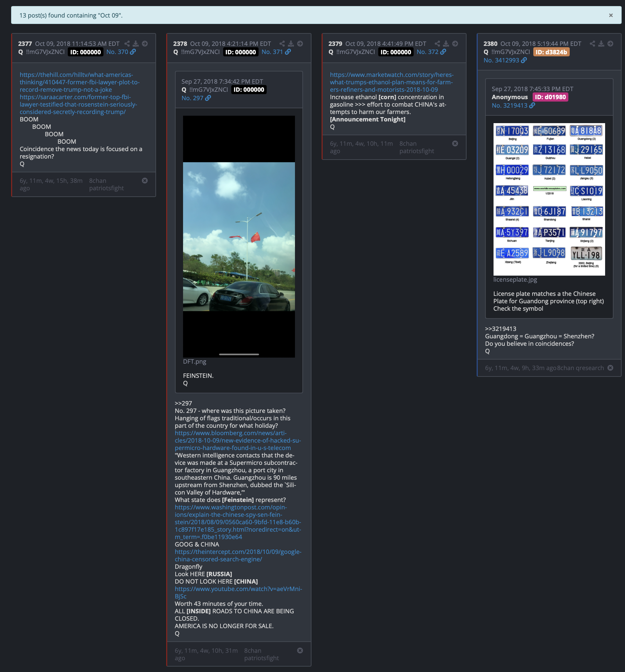The height and width of the screenshot is (672, 625).
Task: Click the download icon on post 2380
Action: tap(601, 44)
